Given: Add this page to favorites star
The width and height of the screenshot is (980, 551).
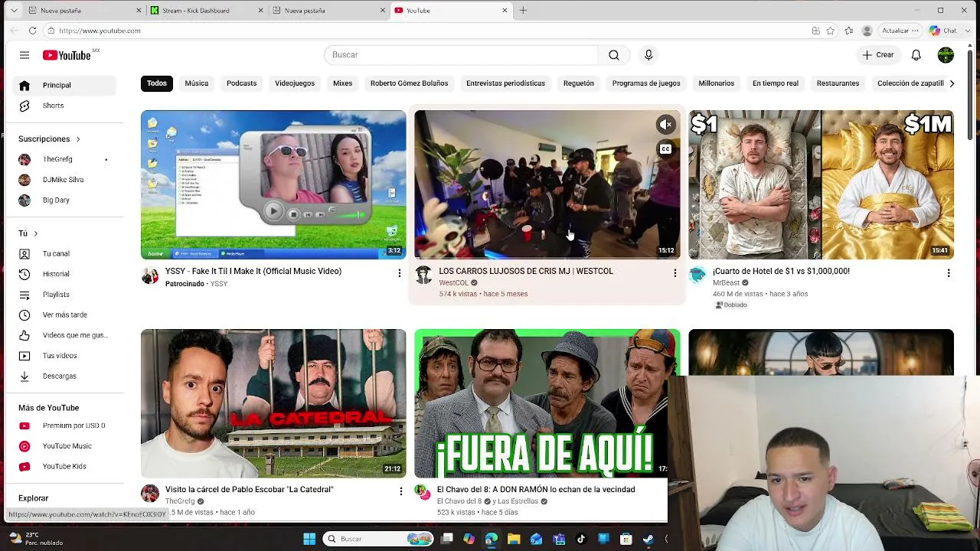Looking at the screenshot, I should pyautogui.click(x=831, y=31).
